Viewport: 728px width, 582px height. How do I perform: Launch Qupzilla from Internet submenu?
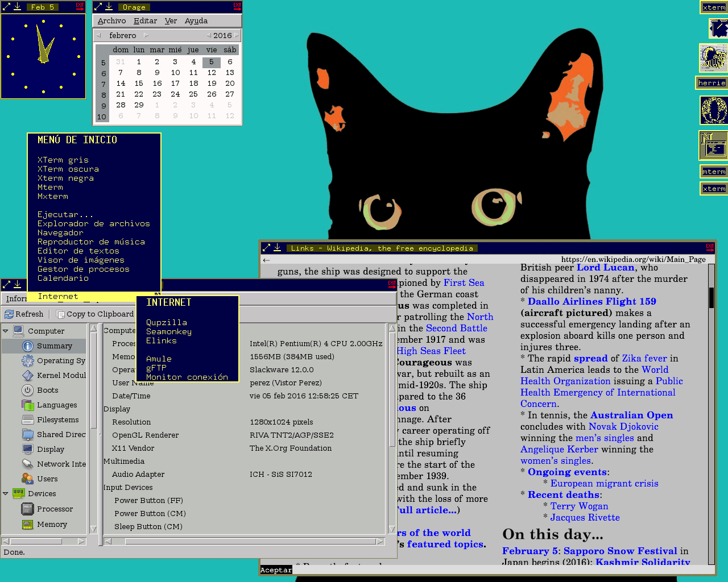pyautogui.click(x=167, y=322)
